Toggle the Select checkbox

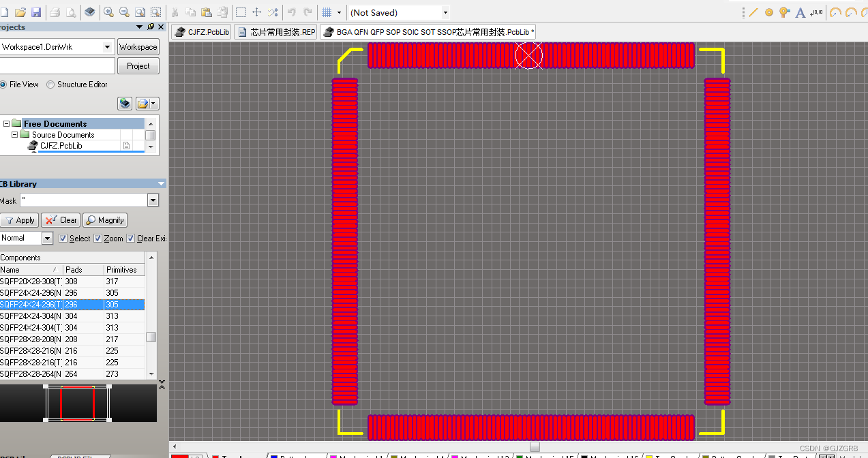tap(63, 239)
